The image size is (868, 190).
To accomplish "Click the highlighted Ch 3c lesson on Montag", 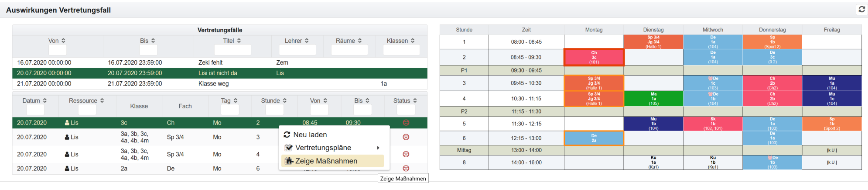I will tap(594, 57).
